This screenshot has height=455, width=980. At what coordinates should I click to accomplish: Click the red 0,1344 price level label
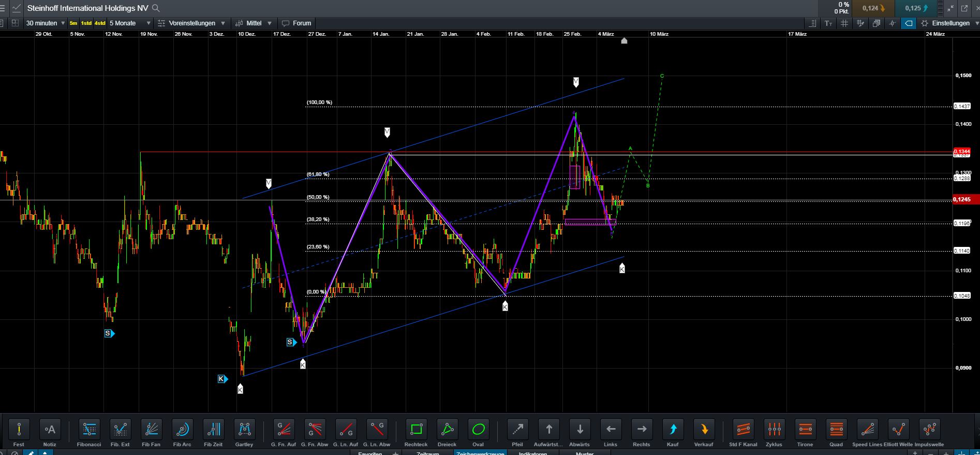pyautogui.click(x=961, y=152)
